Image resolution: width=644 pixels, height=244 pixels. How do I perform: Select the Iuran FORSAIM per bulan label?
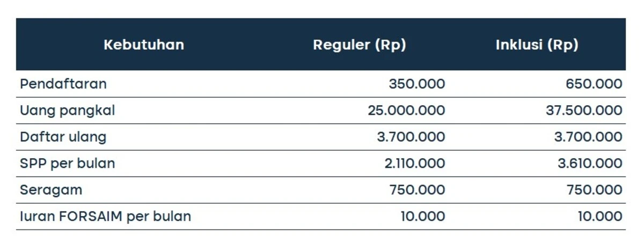(106, 217)
